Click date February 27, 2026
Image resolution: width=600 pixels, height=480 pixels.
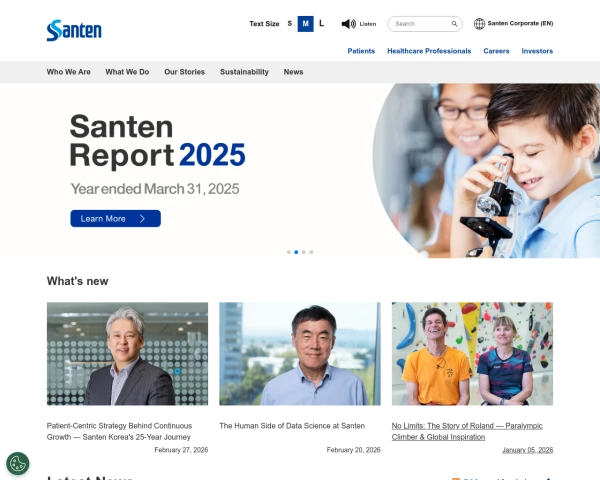click(x=181, y=450)
